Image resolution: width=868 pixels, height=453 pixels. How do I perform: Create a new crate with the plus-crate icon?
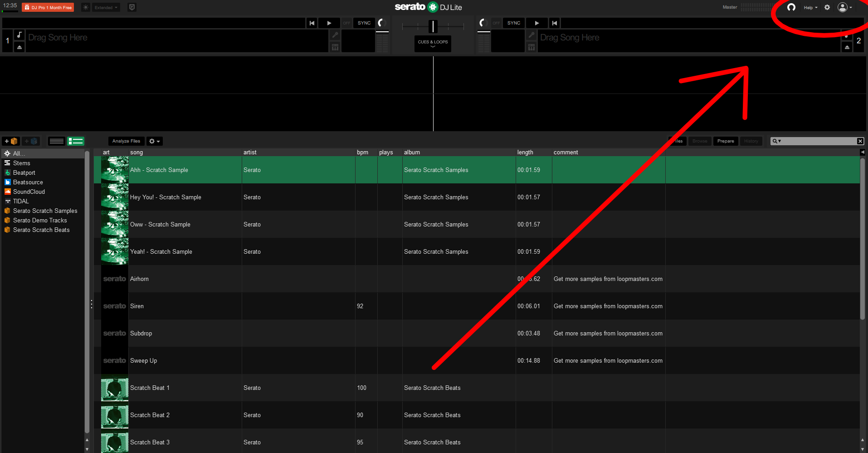pos(10,141)
